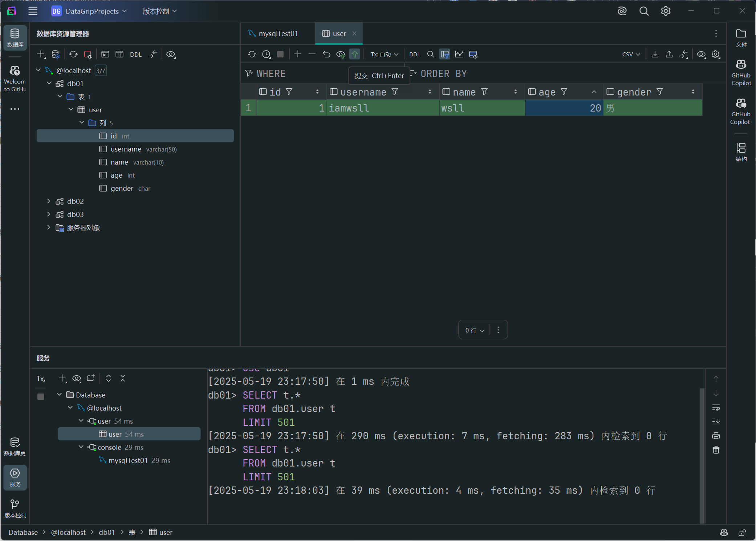
Task: Switch to the mysqlTest01 tab
Action: tap(278, 34)
